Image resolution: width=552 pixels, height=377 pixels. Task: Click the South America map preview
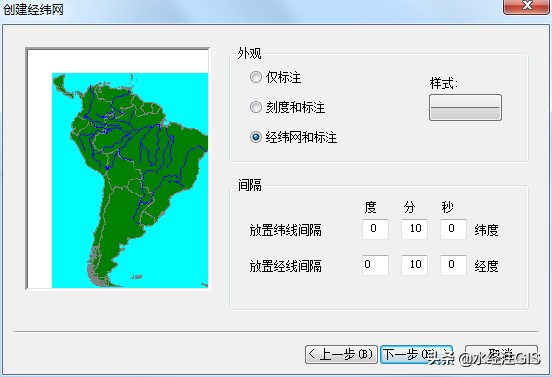click(x=118, y=169)
